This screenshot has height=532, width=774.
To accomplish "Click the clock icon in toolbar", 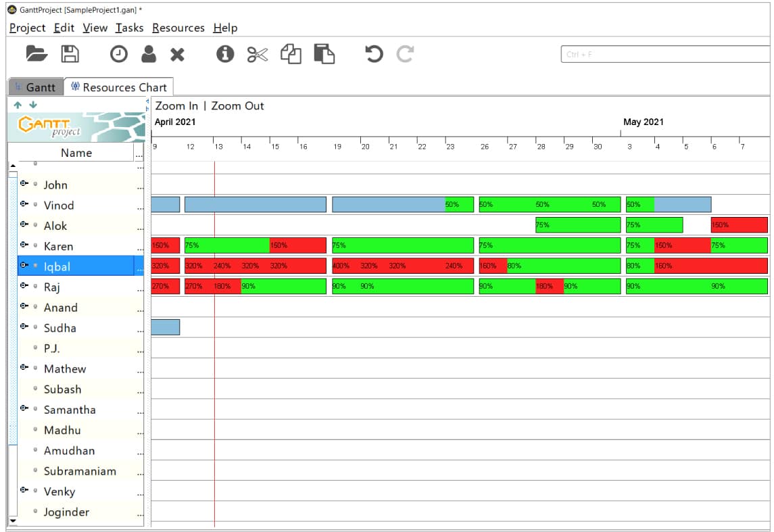I will pos(119,55).
